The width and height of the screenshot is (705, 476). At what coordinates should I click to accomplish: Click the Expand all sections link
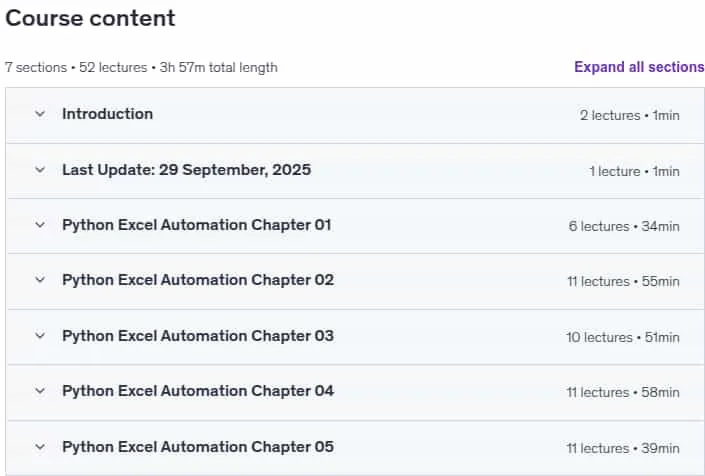click(x=639, y=67)
